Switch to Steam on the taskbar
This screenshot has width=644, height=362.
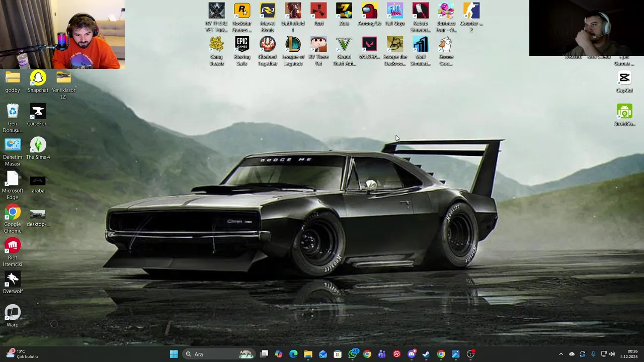(426, 354)
